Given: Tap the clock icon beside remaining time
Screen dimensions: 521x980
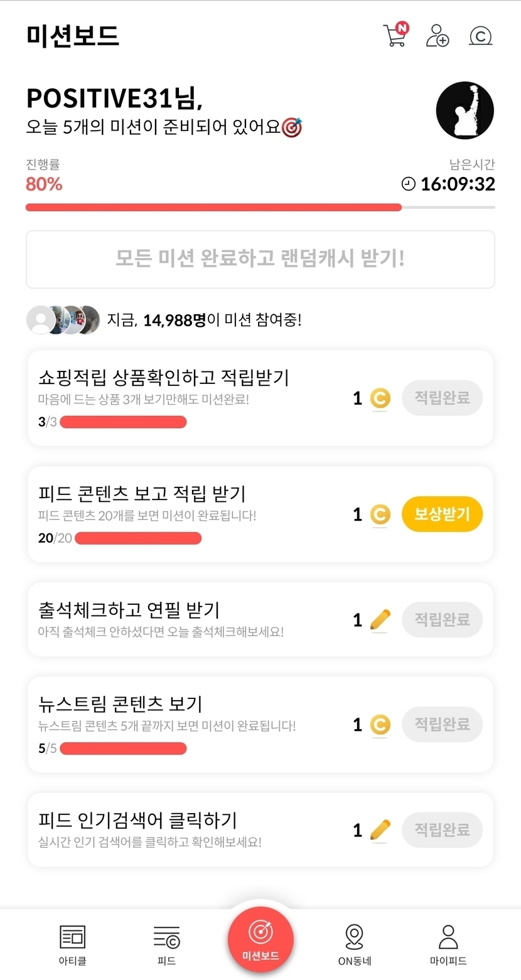Looking at the screenshot, I should coord(409,184).
